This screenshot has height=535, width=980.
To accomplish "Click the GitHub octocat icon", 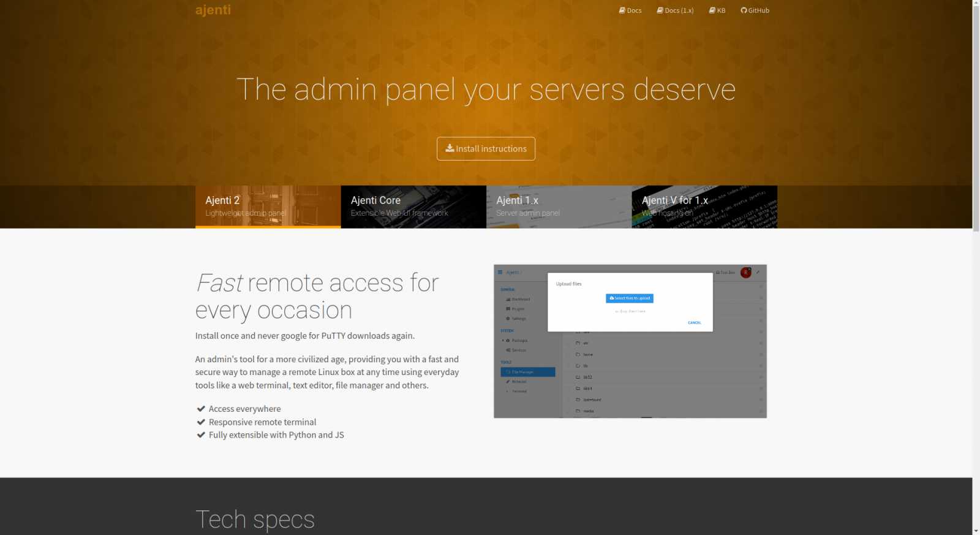I will click(744, 10).
